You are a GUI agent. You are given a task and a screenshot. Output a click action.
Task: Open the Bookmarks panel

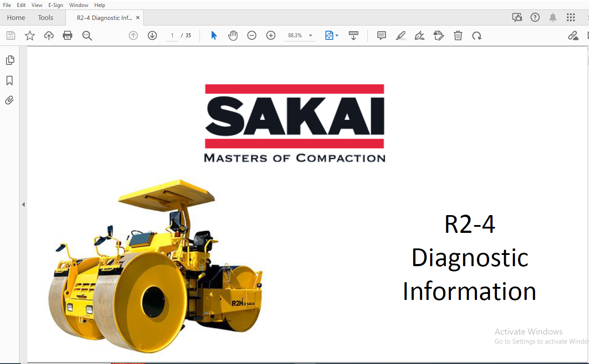(x=10, y=81)
